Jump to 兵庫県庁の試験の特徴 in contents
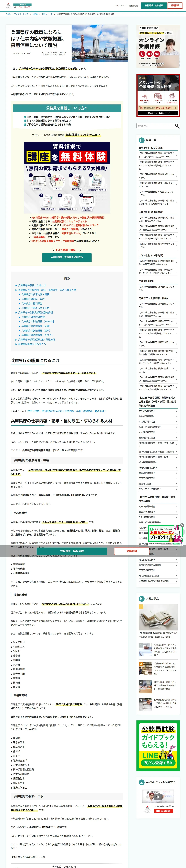This screenshot has width=186, height=868. 33,317
